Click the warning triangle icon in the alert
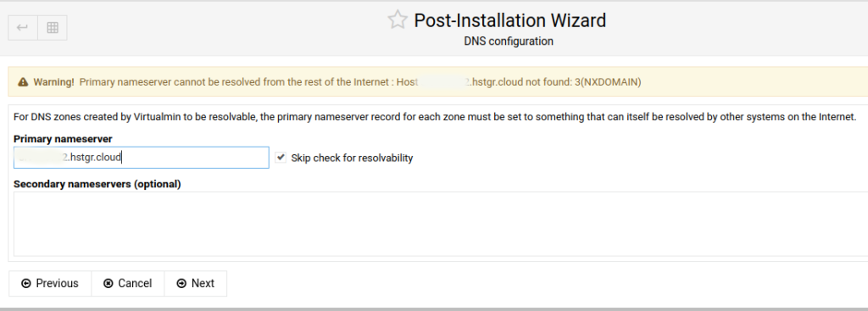 point(23,82)
